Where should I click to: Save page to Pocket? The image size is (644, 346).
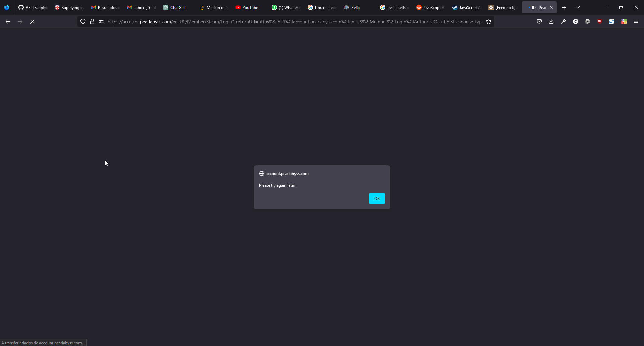pyautogui.click(x=539, y=21)
